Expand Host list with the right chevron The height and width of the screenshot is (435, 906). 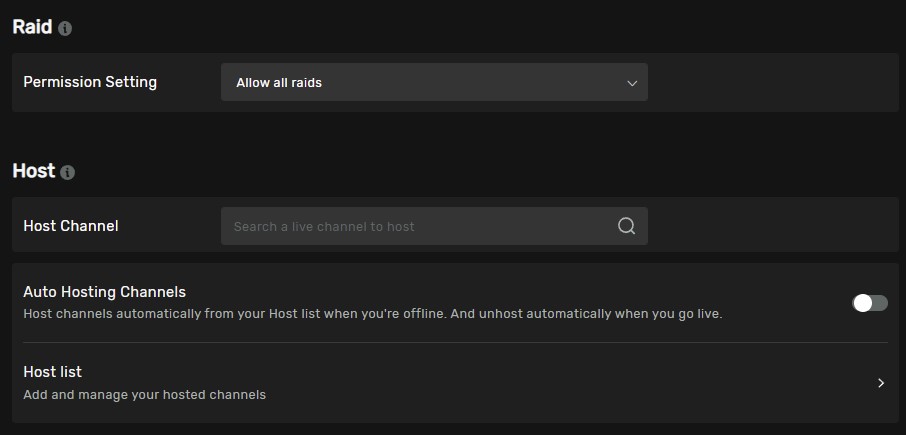pos(881,383)
